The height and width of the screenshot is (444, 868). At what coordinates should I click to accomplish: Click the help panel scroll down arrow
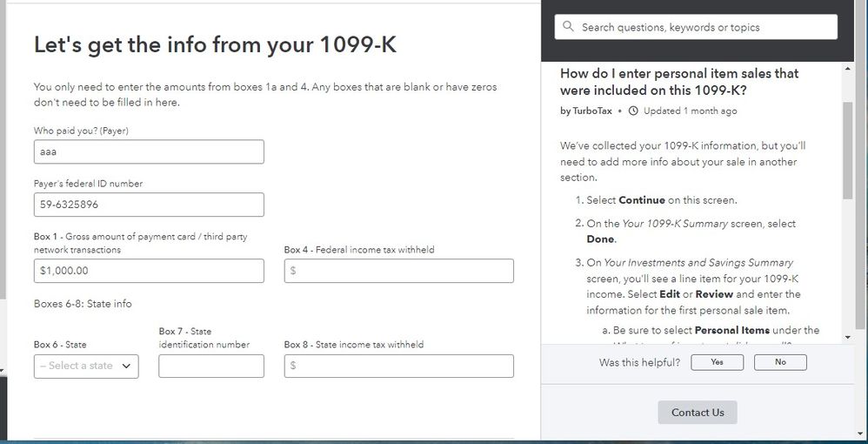848,337
